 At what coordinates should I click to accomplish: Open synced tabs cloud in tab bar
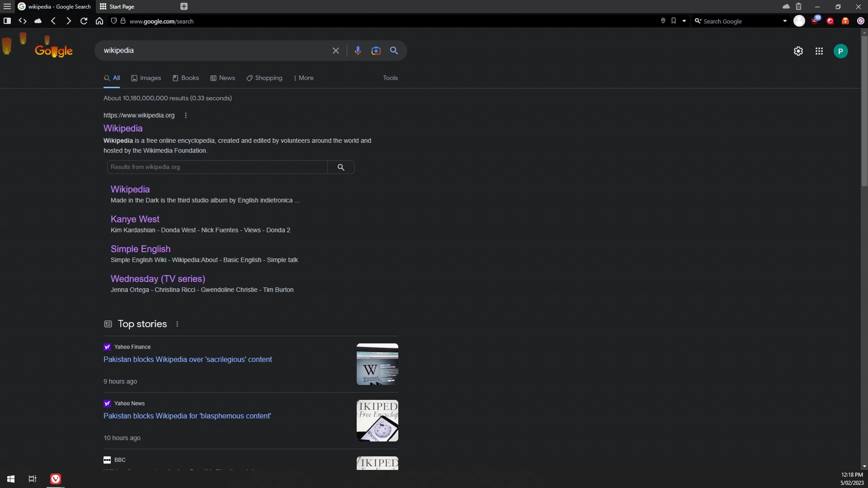pyautogui.click(x=786, y=7)
